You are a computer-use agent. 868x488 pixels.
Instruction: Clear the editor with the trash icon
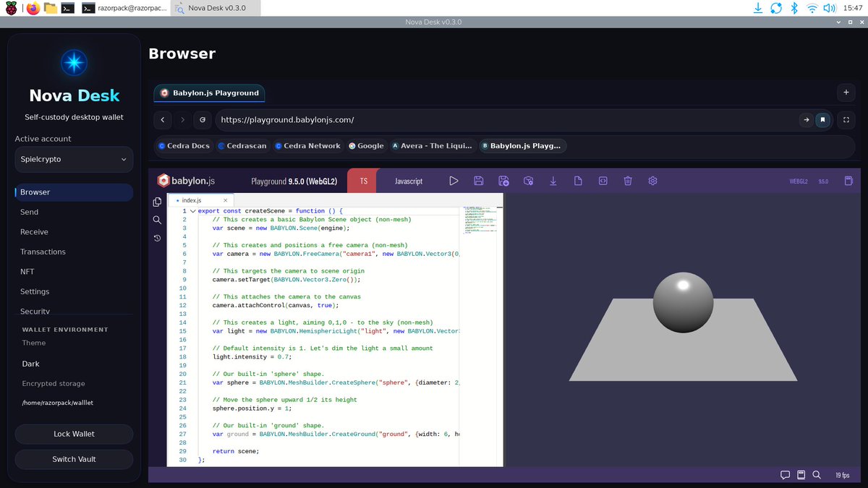(628, 181)
